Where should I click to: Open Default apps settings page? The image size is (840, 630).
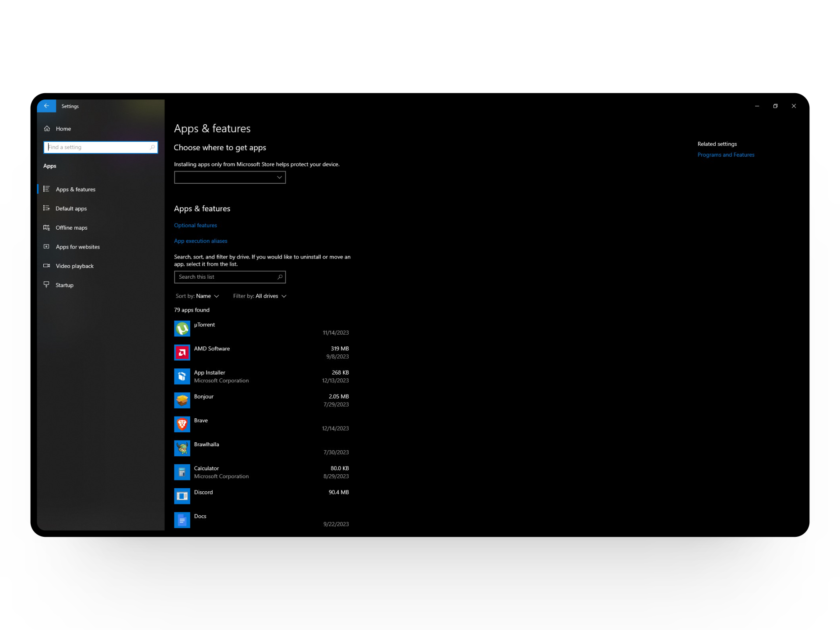tap(71, 209)
